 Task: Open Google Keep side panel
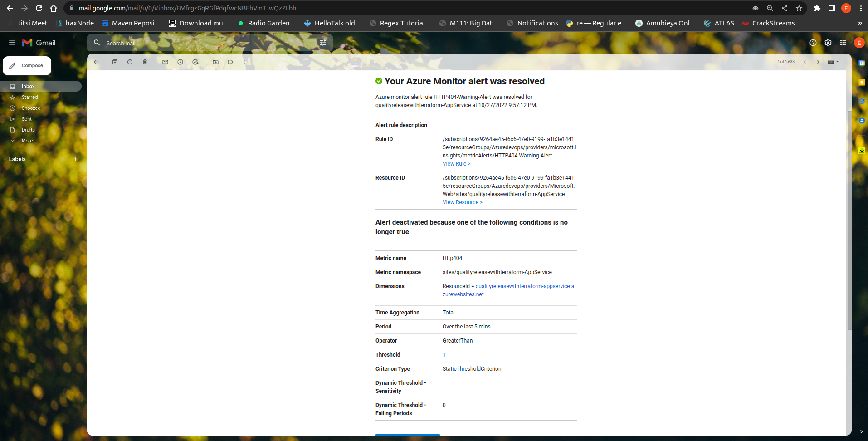[x=862, y=83]
